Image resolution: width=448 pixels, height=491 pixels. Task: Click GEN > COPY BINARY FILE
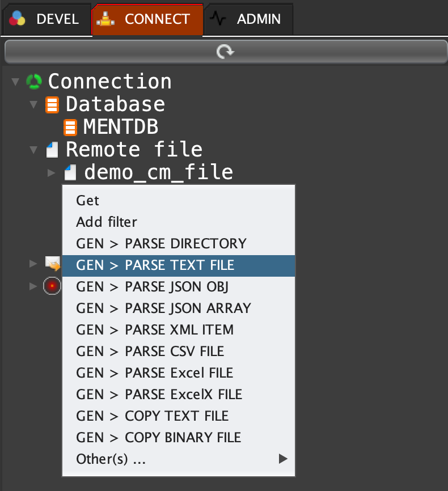click(158, 437)
